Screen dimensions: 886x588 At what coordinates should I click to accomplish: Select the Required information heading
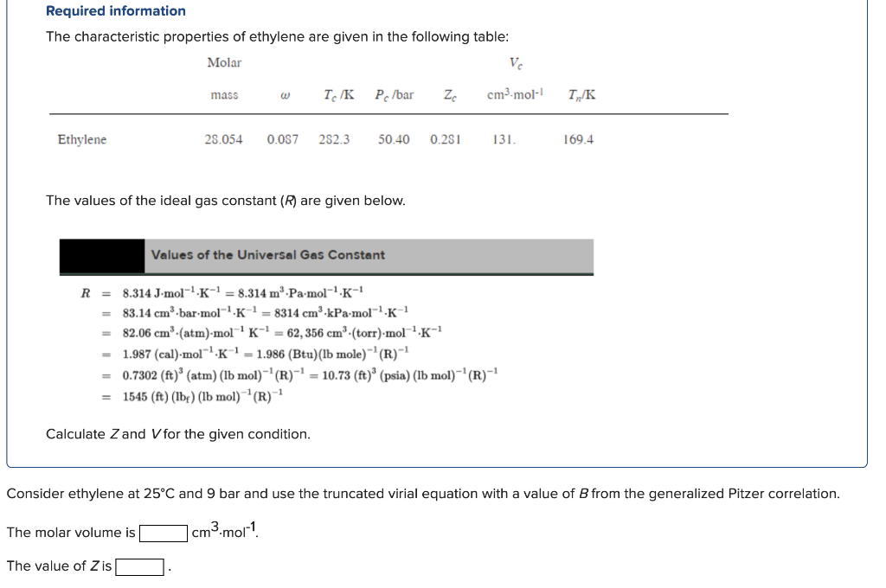click(114, 10)
